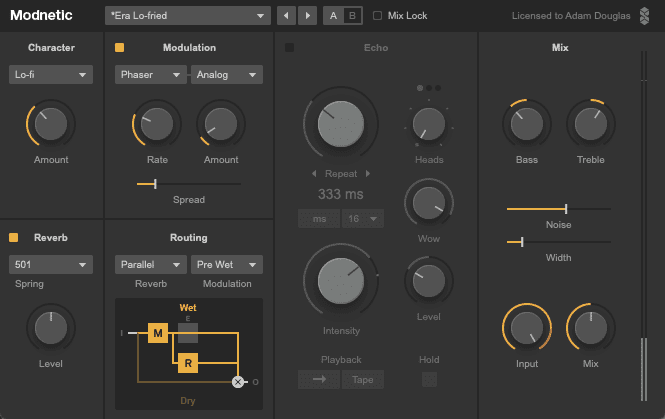Screen dimensions: 665x419
Task: Click the Echo Intensity knob
Action: [341, 281]
